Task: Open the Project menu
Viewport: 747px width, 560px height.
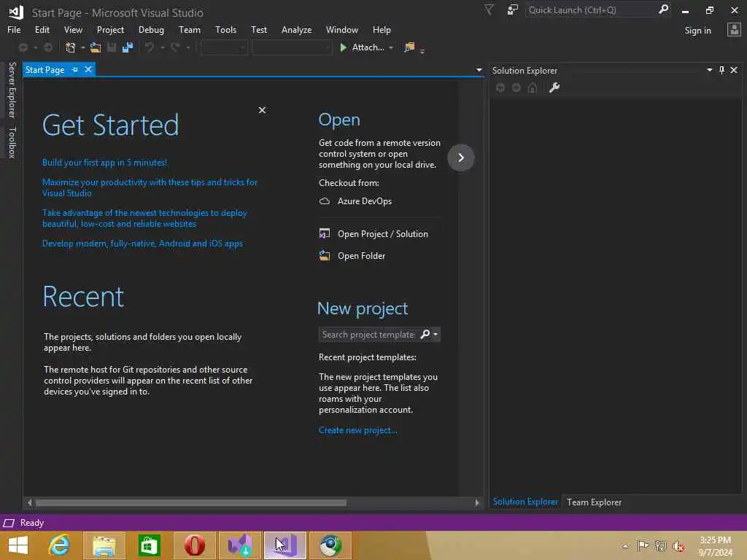Action: click(x=110, y=29)
